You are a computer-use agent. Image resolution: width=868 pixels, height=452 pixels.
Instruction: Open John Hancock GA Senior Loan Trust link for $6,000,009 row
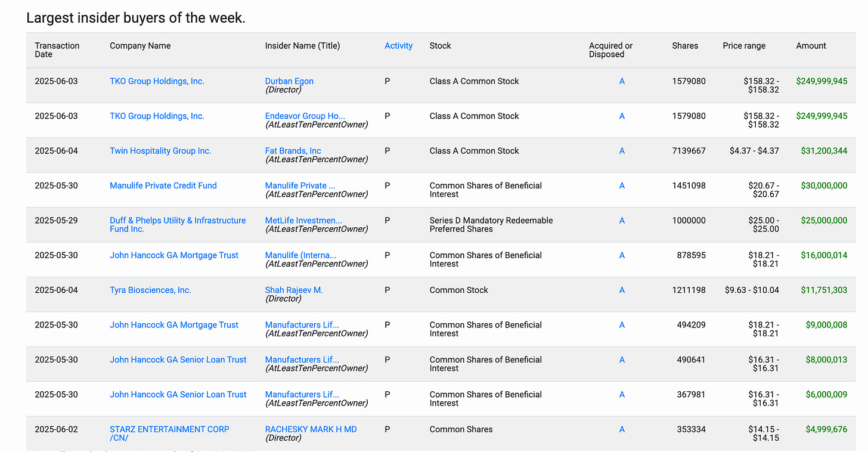[178, 395]
